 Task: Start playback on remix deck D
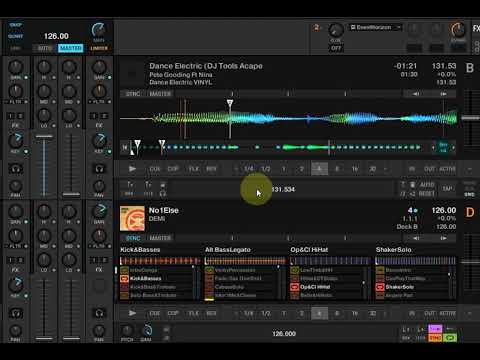point(132,313)
